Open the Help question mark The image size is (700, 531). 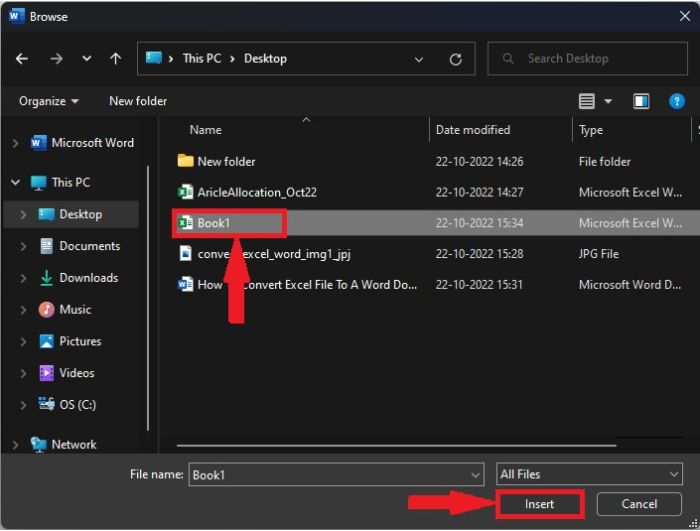pos(677,101)
